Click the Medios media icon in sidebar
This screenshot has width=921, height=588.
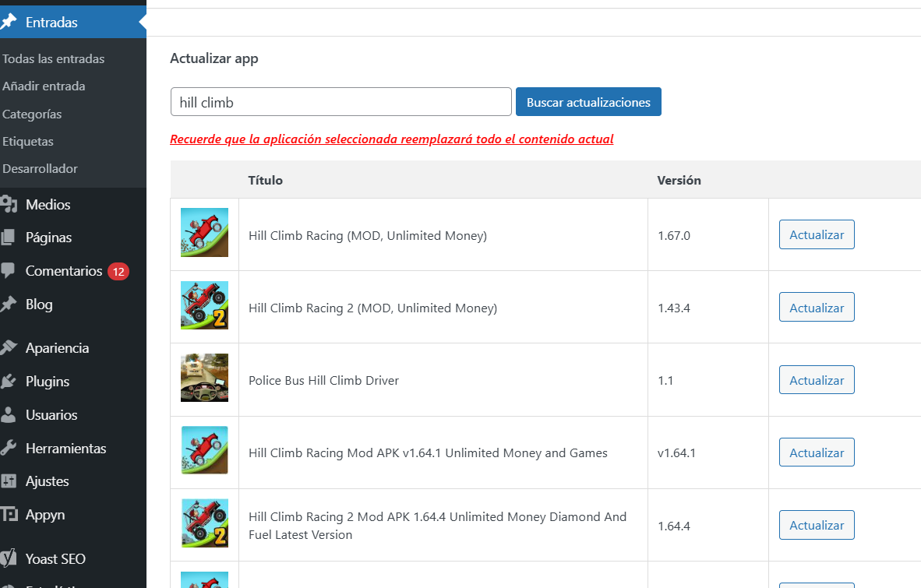point(9,205)
